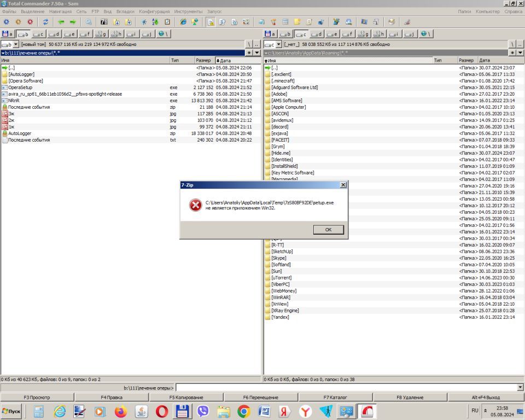
Task: Open the Инструменты menu
Action: (x=188, y=11)
